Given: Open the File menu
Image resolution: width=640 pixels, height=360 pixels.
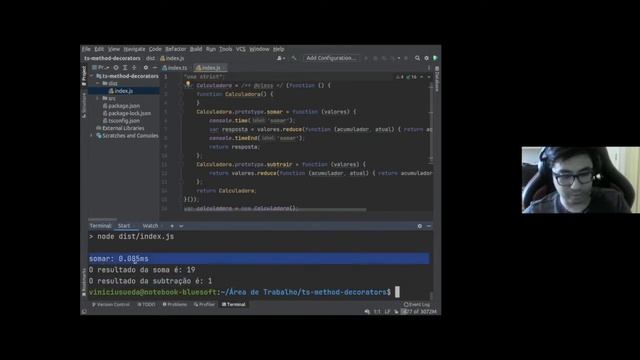Looking at the screenshot, I should tap(86, 49).
